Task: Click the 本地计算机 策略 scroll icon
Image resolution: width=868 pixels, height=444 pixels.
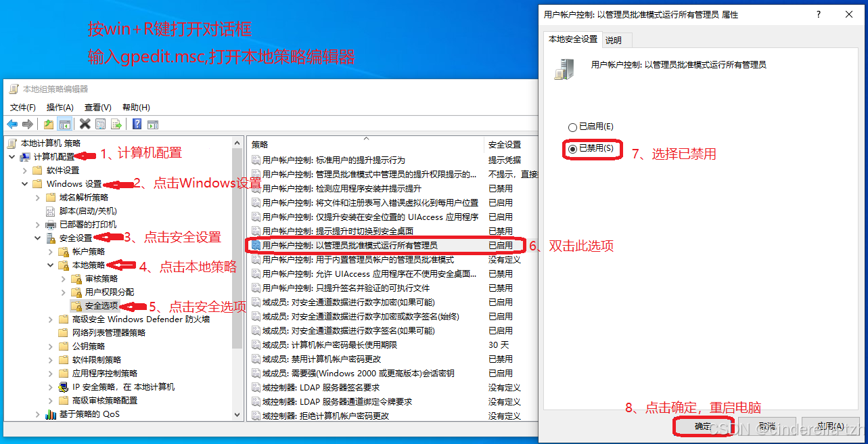Action: point(12,143)
